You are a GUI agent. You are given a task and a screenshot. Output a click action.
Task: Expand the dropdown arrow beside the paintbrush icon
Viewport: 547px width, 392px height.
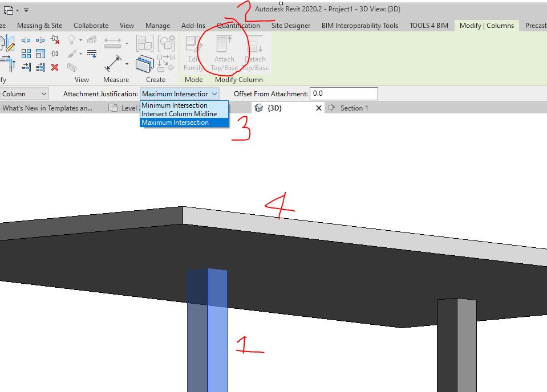tap(80, 54)
